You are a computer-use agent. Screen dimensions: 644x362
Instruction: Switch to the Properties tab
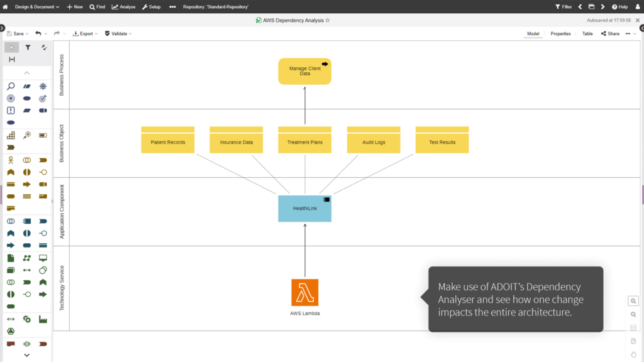pos(560,33)
